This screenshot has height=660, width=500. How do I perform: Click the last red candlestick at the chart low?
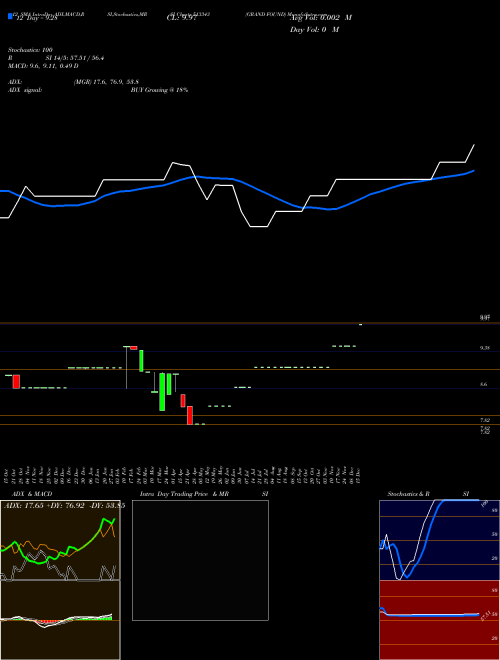(190, 415)
